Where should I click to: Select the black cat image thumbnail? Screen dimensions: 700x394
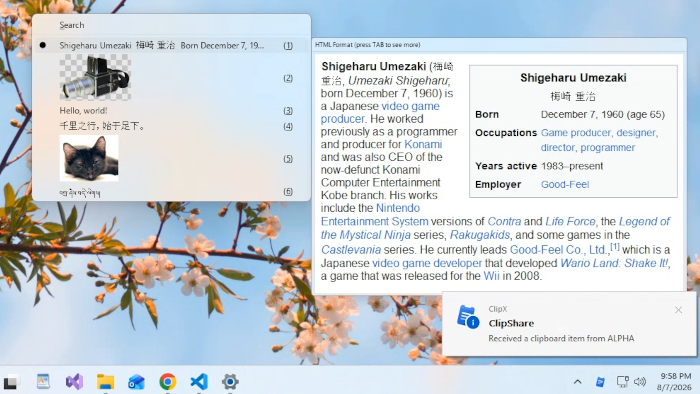click(x=89, y=158)
